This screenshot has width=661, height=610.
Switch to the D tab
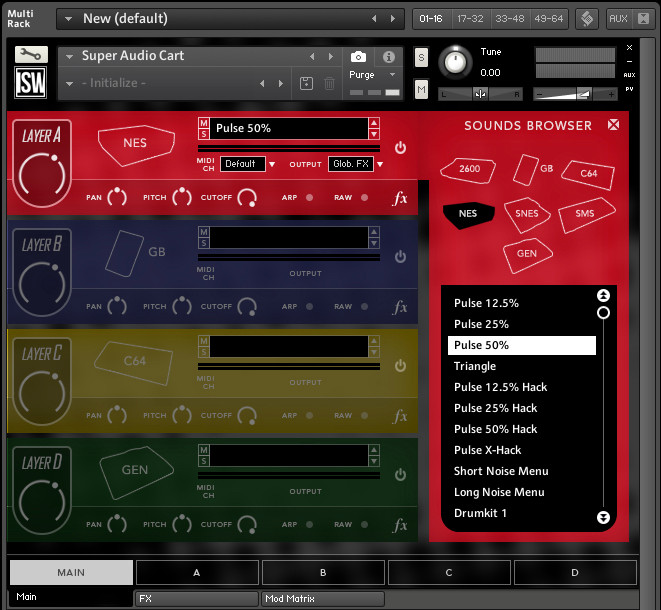(575, 572)
